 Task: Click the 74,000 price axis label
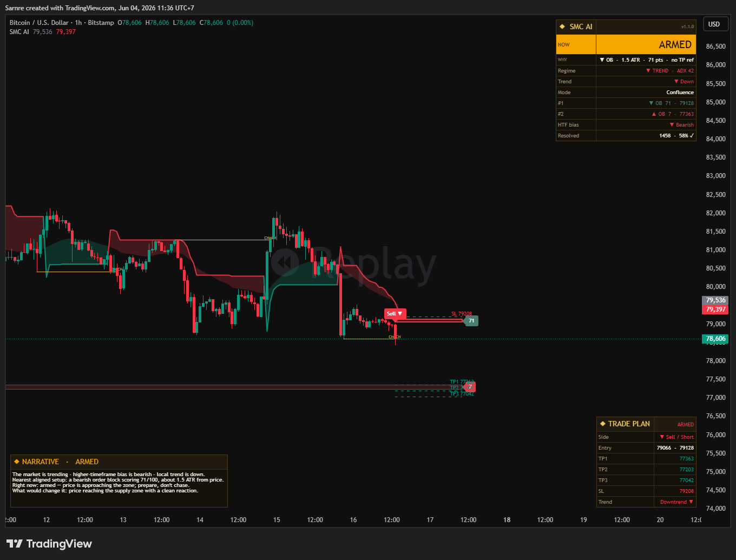715,509
